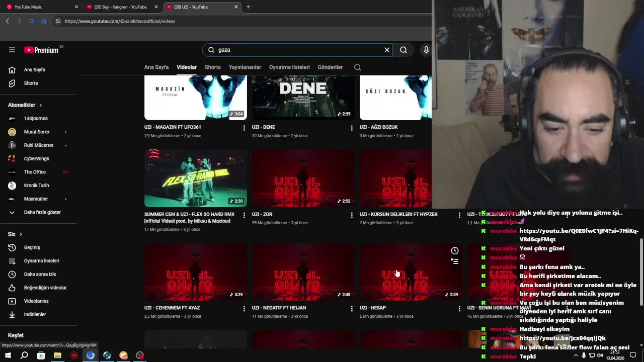
Task: Open three-dot menu for UZI - KURSUN DELIKLERI
Action: (459, 215)
